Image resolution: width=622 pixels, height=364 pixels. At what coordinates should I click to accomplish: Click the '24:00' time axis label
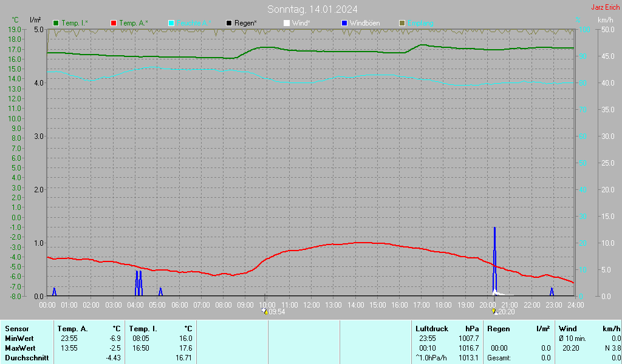[576, 305]
